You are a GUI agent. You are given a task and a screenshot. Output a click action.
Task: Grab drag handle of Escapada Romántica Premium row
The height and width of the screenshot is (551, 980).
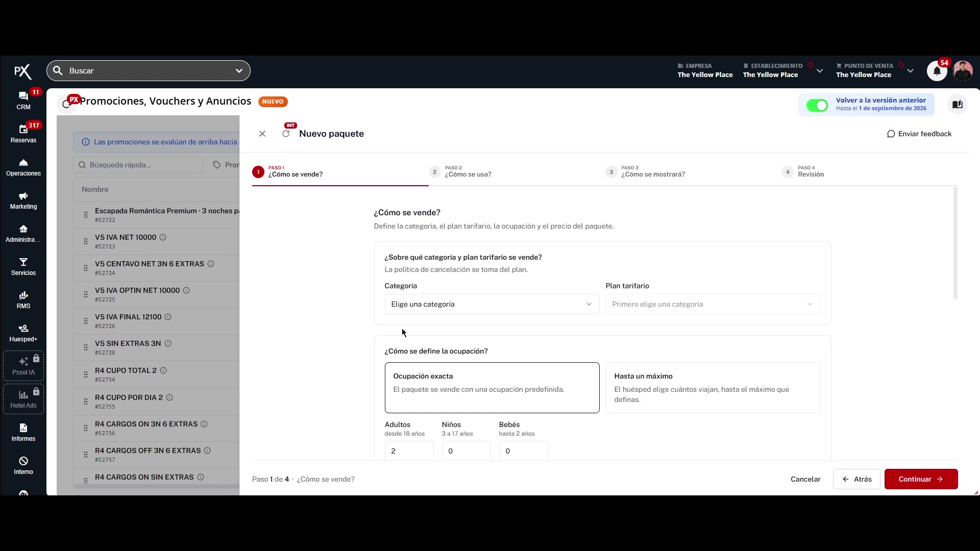click(x=86, y=215)
